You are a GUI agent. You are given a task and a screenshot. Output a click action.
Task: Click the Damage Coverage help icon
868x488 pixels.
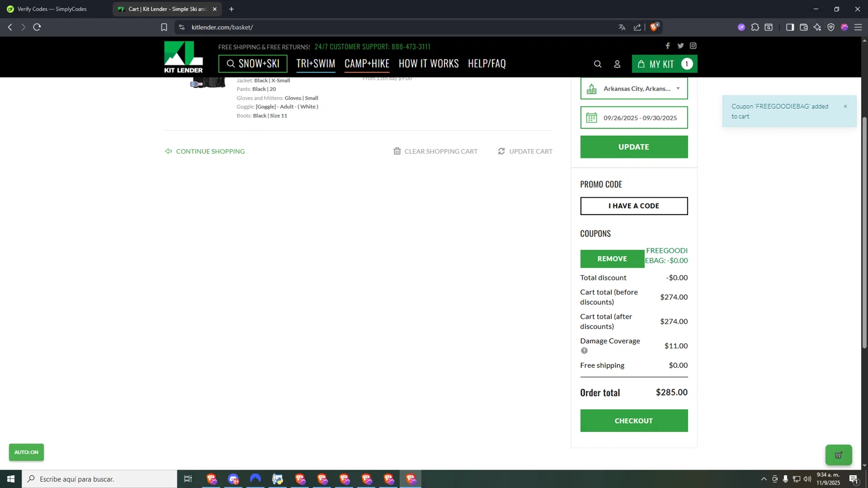(x=584, y=351)
